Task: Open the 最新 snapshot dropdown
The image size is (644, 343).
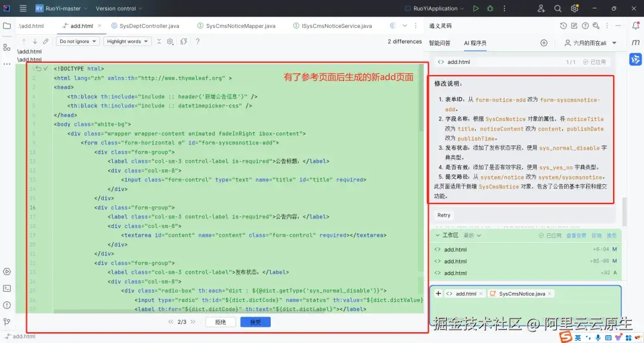Action: coord(472,236)
